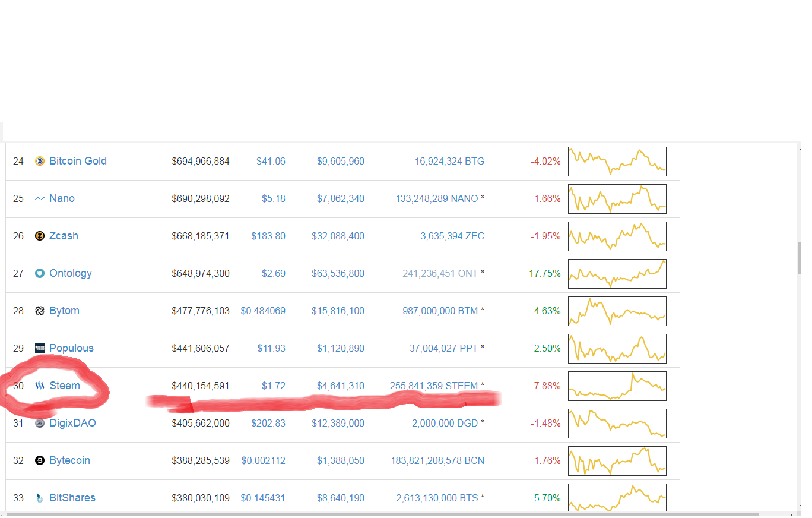Viewport: 812px width, 518px height.
Task: Open Steem 7-day price chart
Action: click(x=617, y=386)
